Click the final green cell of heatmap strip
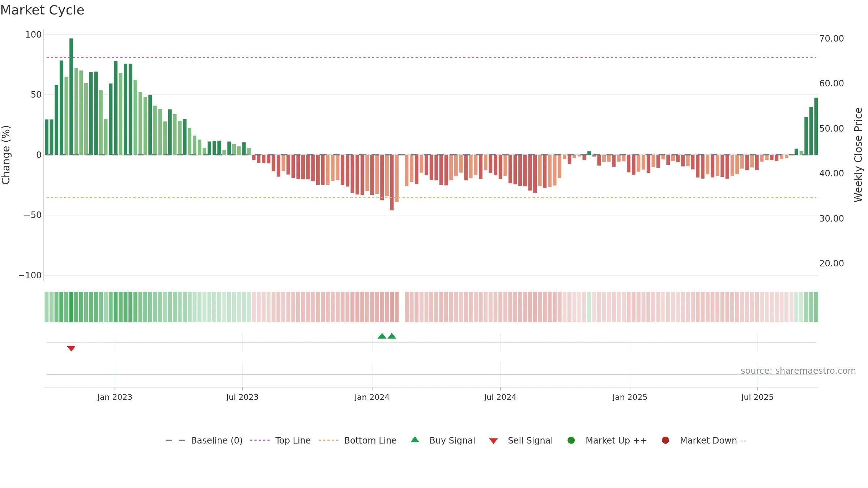Image resolution: width=868 pixels, height=488 pixels. click(816, 307)
